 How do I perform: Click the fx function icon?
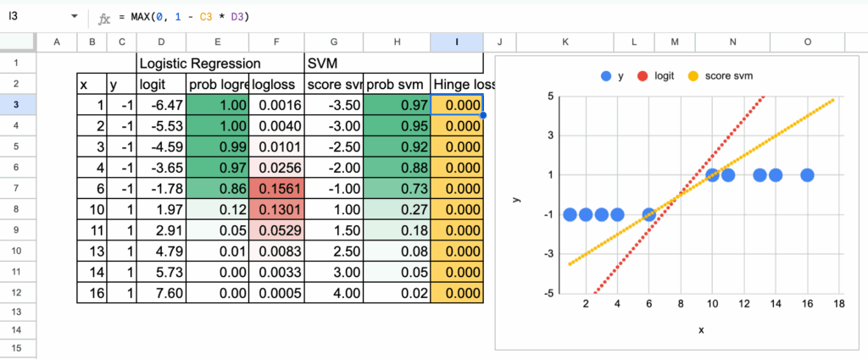103,17
